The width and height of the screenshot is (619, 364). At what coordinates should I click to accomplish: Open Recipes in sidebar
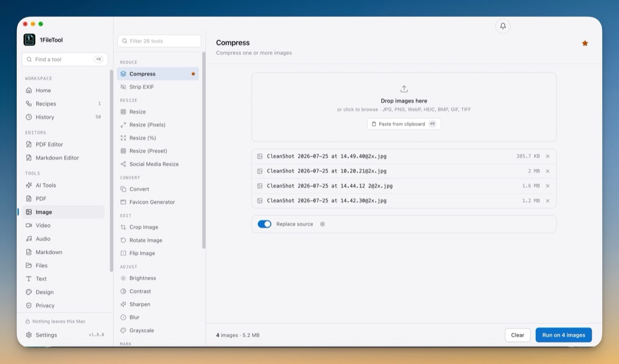63,104
